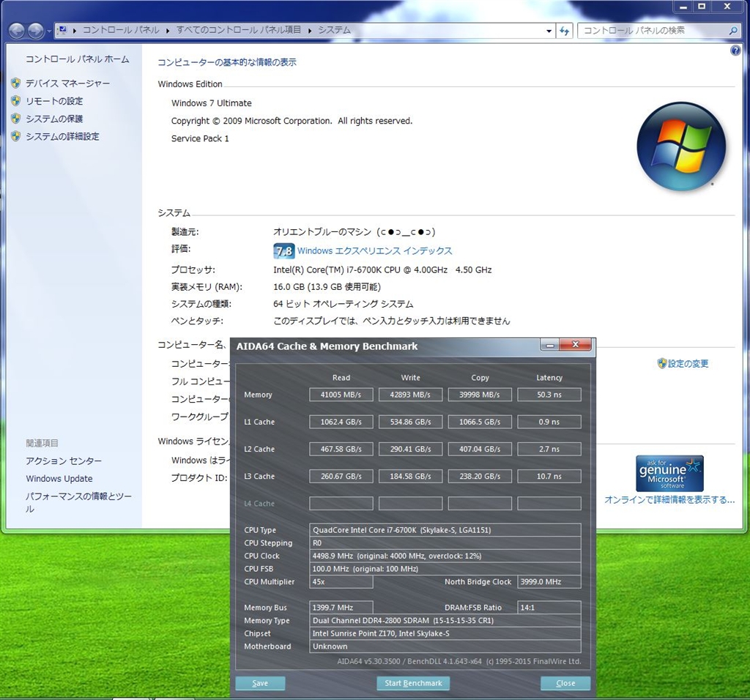Refresh the address bar with refresh icon
Viewport: 750px width, 700px height.
pos(565,31)
